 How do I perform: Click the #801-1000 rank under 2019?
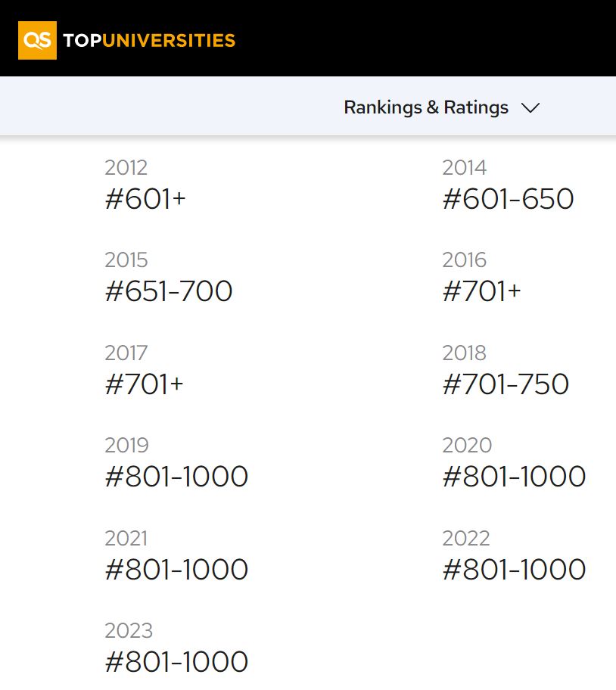click(177, 477)
